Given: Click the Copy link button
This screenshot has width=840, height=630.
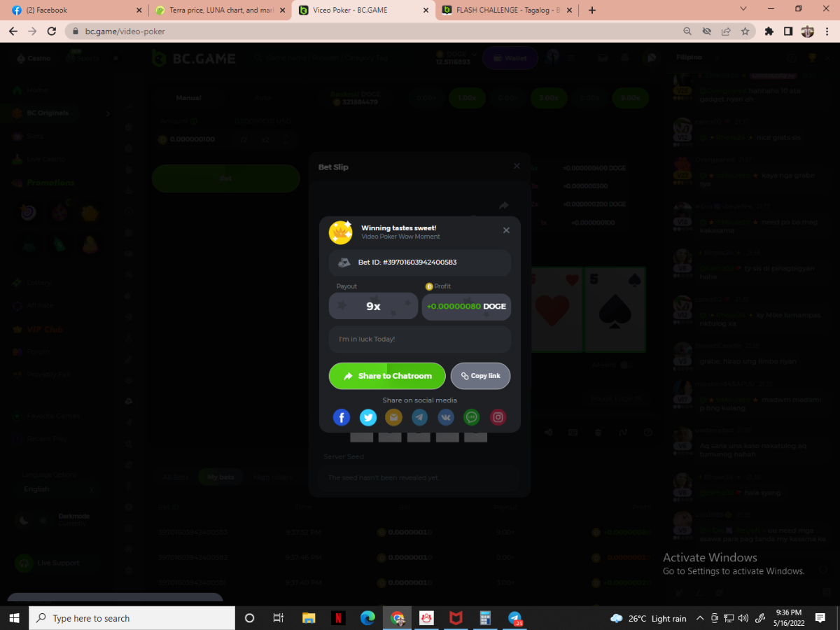Looking at the screenshot, I should click(480, 376).
